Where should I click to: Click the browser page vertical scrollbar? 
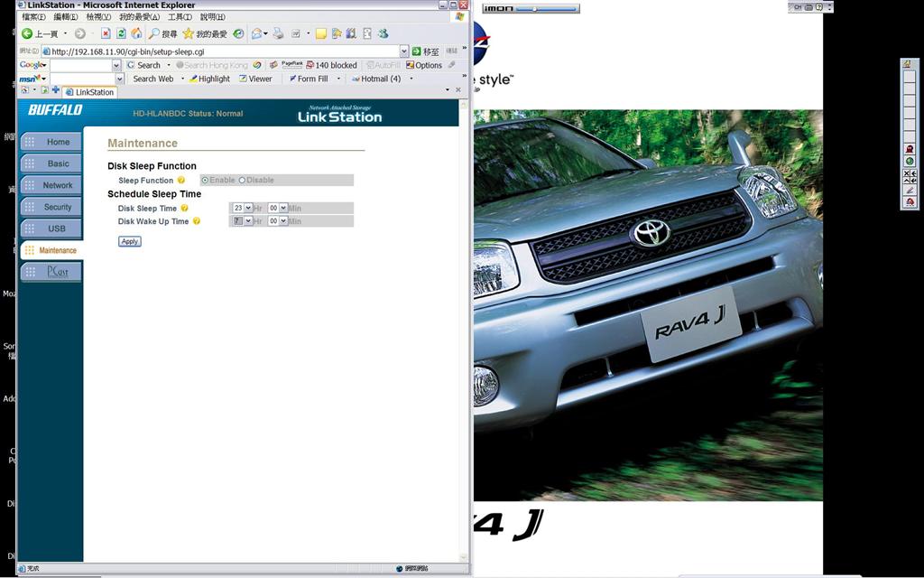pyautogui.click(x=463, y=332)
